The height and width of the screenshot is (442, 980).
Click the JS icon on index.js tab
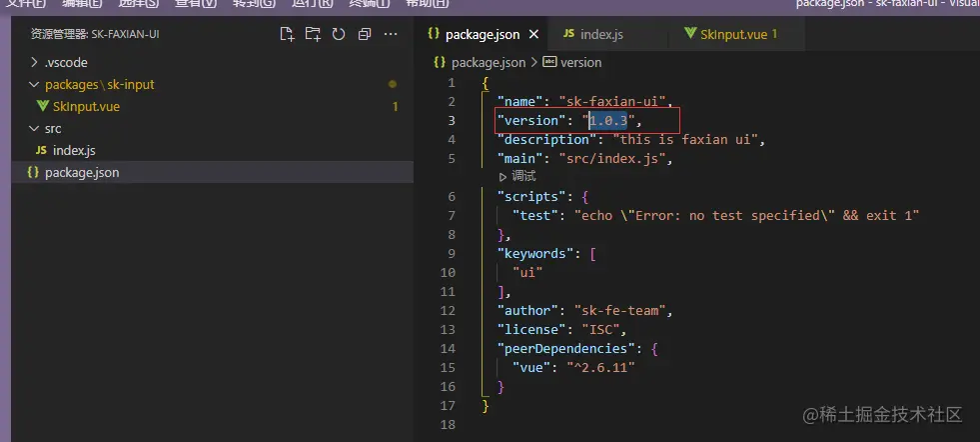pos(568,34)
